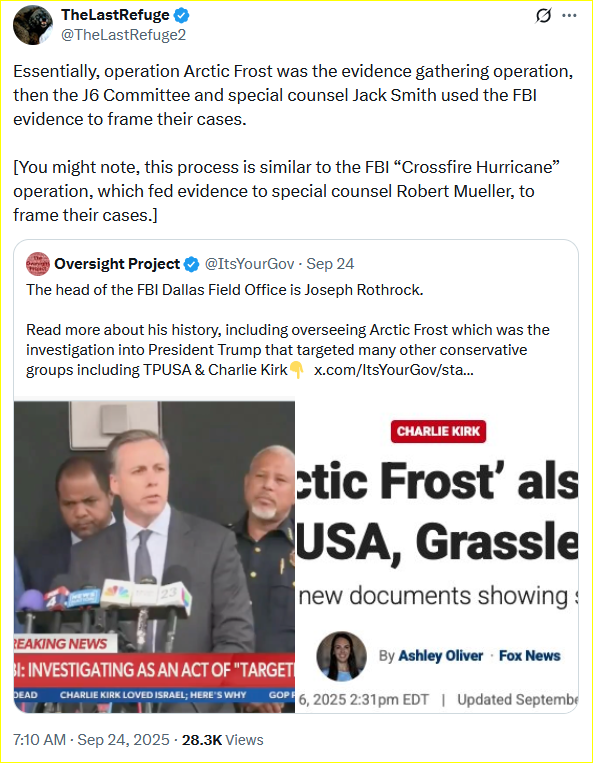Image resolution: width=593 pixels, height=763 pixels.
Task: Open the @ItsYourGov handle
Action: coord(250,264)
